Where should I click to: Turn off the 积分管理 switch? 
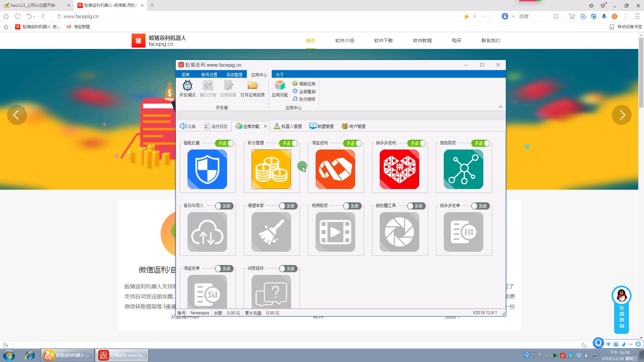[288, 143]
